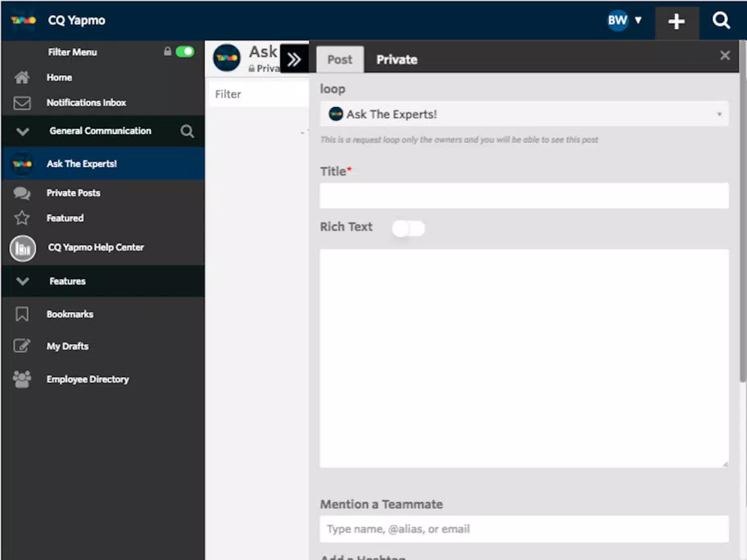Viewport: 747px width, 560px height.
Task: Click the double-chevron expand panel icon
Action: 294,59
